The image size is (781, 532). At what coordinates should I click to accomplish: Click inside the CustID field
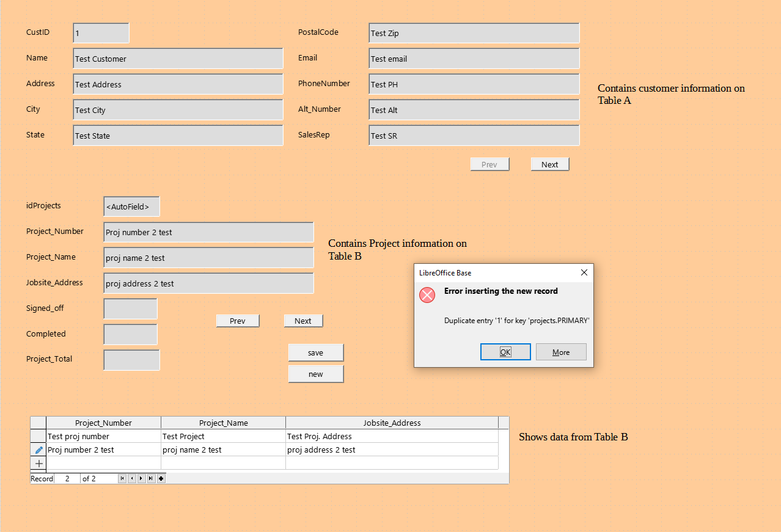click(x=100, y=32)
